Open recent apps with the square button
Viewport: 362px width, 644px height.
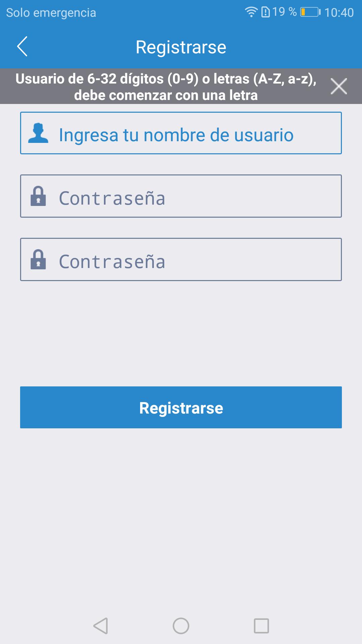pos(261,626)
